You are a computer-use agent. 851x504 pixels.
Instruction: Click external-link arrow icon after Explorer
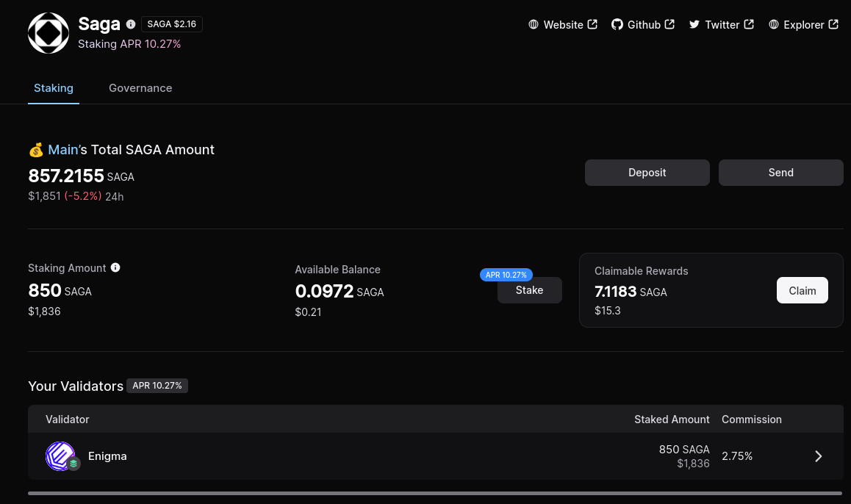click(833, 24)
